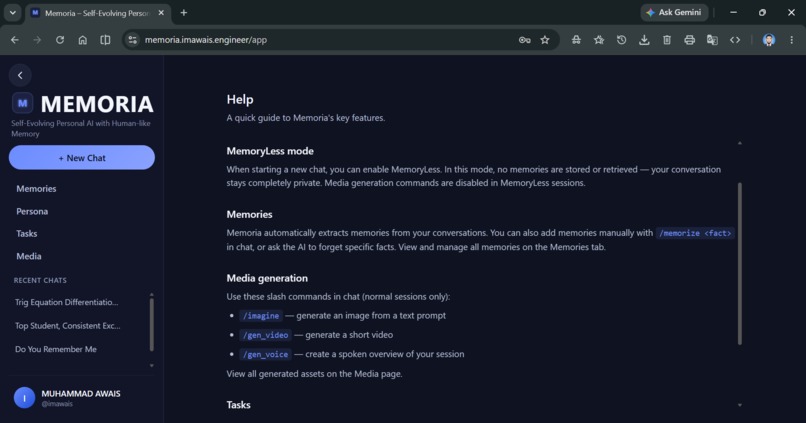Click Help panel scroll down arrow
Image resolution: width=806 pixels, height=423 pixels.
[740, 405]
